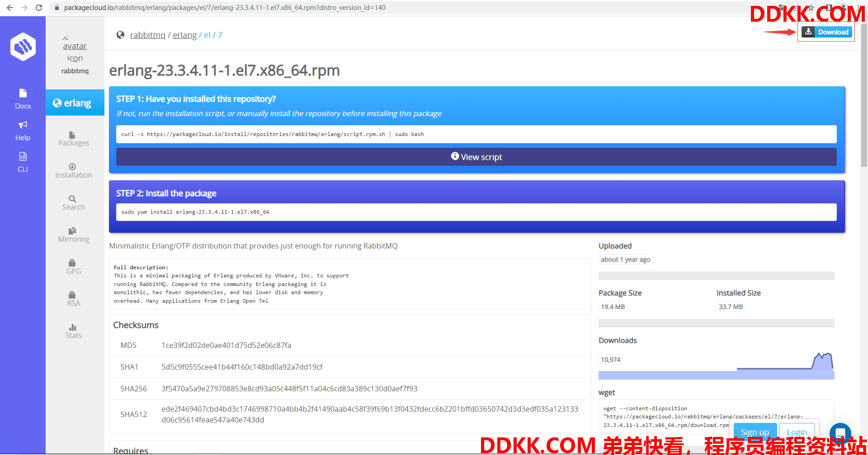Click the site padlock security icon

point(57,8)
